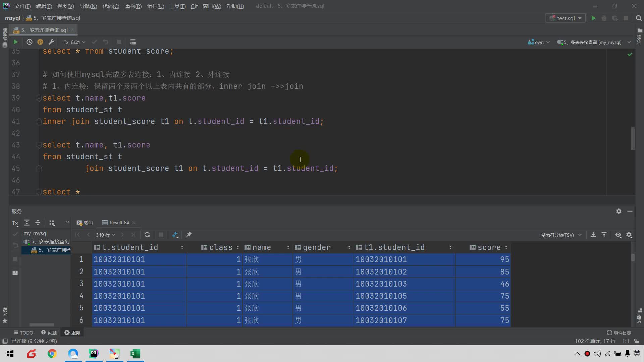Screen dimensions: 644x362
Task: Pin the Result 64 tab
Action: tap(189, 235)
